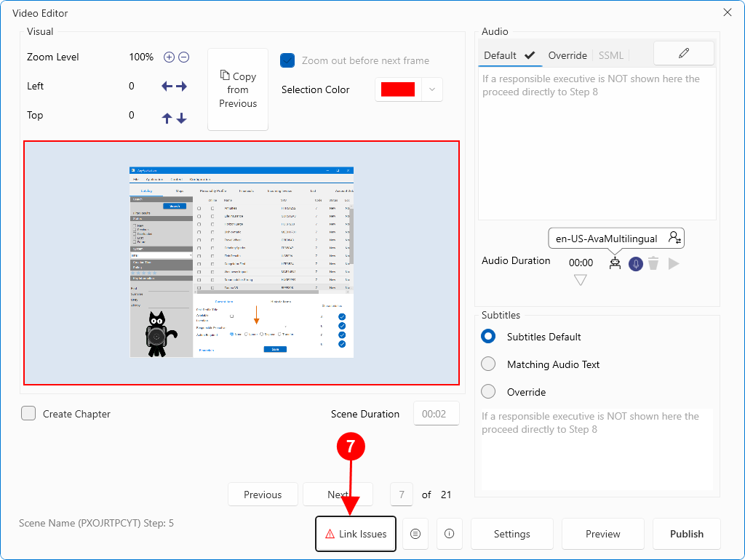
Task: Click the pencil edit audio text button
Action: (683, 53)
